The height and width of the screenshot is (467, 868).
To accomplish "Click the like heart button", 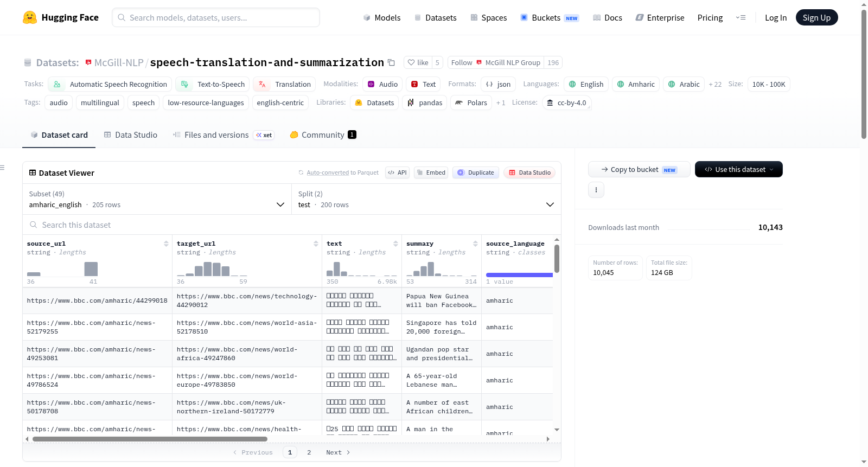I will [418, 62].
